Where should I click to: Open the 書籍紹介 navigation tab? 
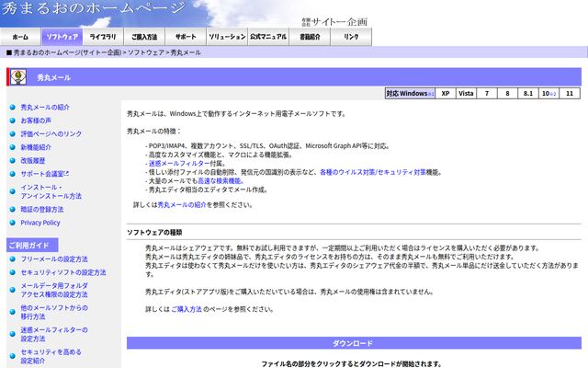tap(310, 37)
